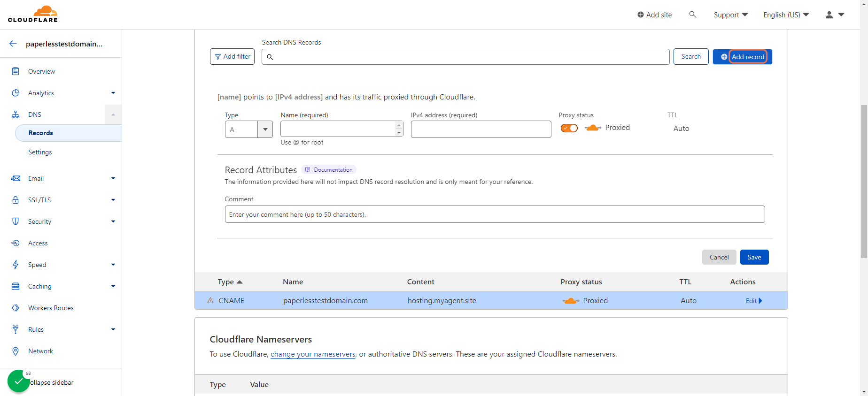The image size is (868, 396).
Task: Click the Comment text field
Action: coord(495,214)
